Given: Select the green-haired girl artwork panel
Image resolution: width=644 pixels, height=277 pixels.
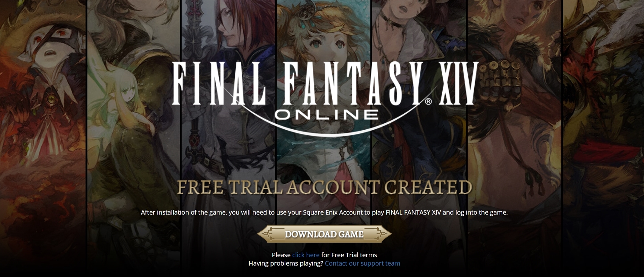Looking at the screenshot, I should pos(134,104).
